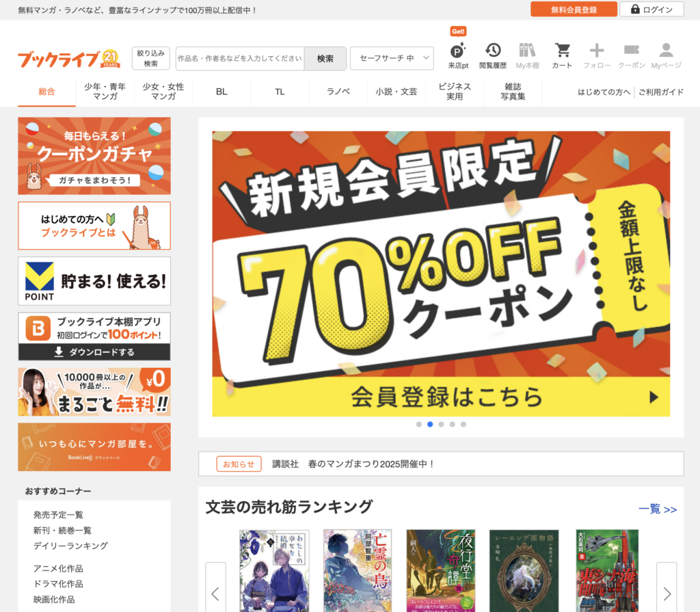
Task: Select the first carousel dot indicator
Action: tap(419, 424)
